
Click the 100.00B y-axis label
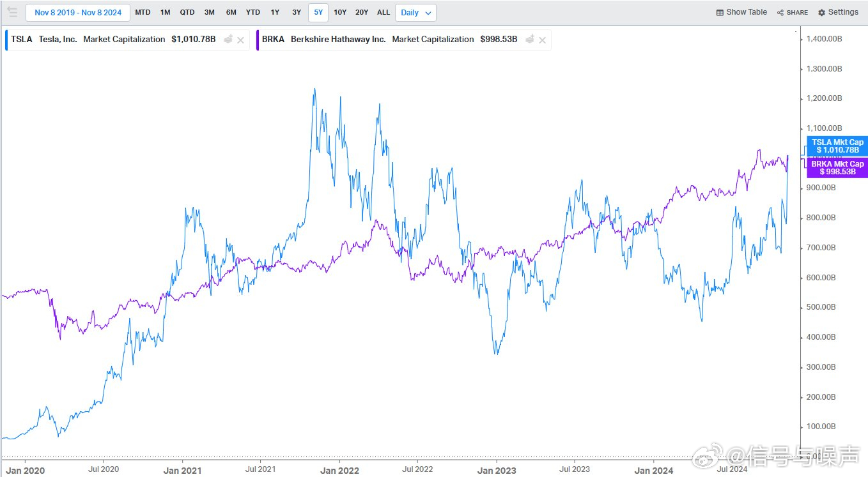click(x=821, y=427)
